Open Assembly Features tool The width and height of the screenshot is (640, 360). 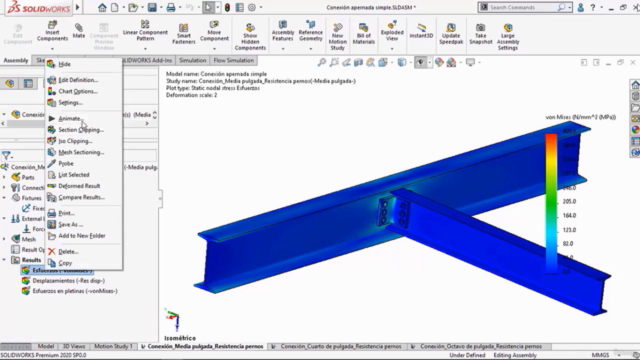(282, 31)
